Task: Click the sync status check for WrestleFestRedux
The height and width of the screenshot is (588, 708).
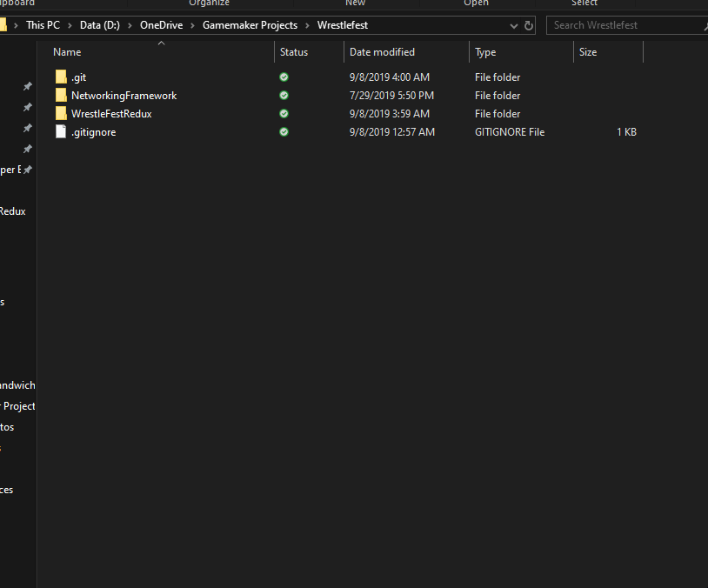Action: point(284,114)
